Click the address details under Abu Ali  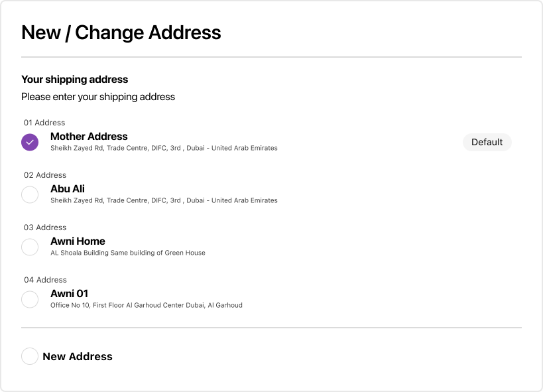(164, 200)
